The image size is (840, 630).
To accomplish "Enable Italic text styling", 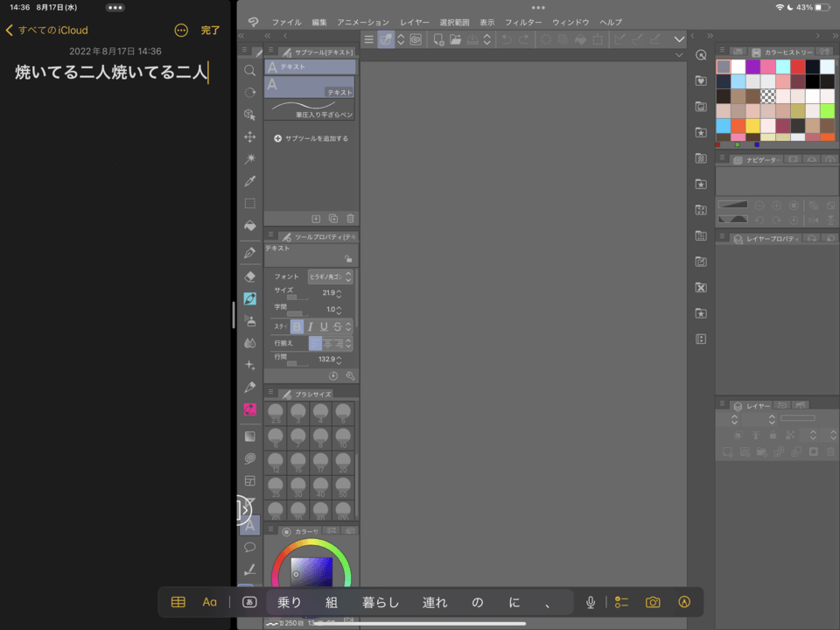I will [311, 326].
